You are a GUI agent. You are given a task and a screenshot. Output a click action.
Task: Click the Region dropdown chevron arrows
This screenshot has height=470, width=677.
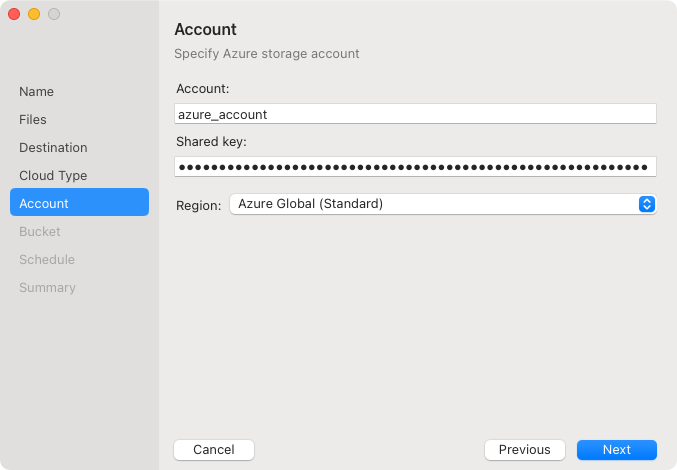(646, 204)
